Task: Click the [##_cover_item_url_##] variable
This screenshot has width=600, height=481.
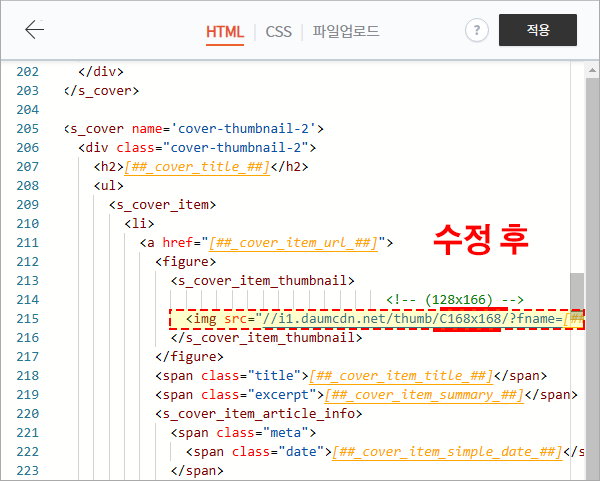Action: (x=293, y=243)
